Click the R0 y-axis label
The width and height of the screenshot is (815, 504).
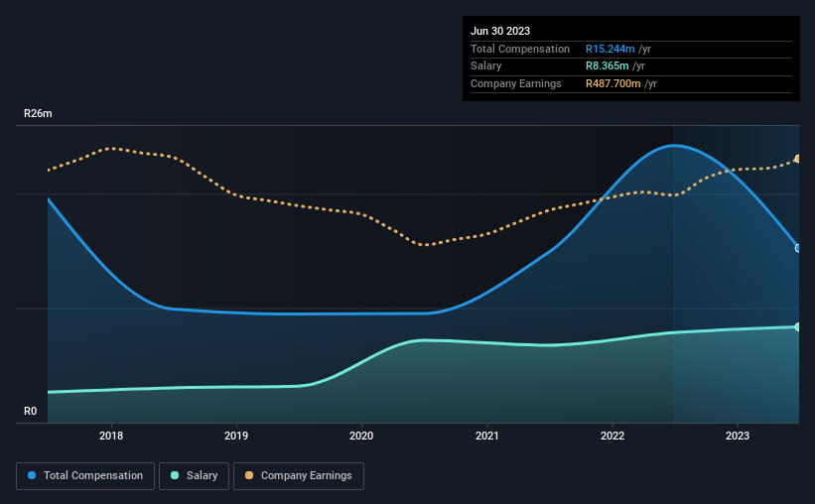[x=31, y=411]
